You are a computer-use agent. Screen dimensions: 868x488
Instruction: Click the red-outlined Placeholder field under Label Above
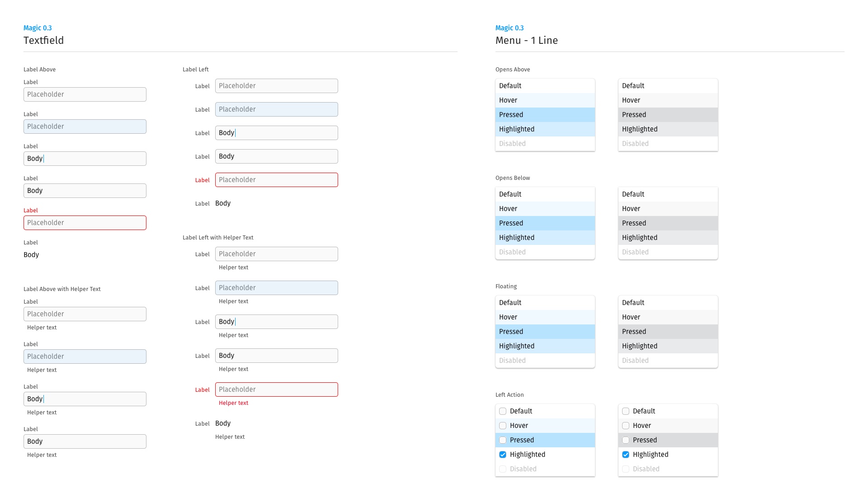[x=85, y=223]
